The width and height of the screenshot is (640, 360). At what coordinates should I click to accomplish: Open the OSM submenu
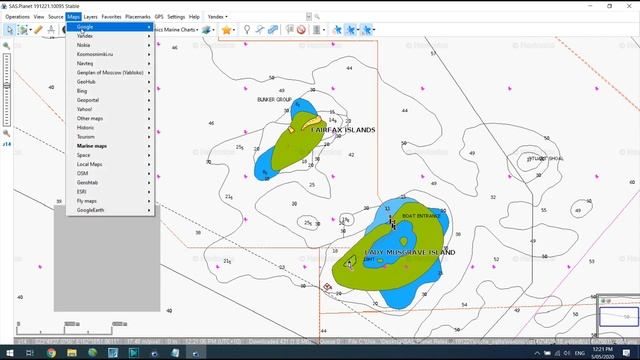110,173
